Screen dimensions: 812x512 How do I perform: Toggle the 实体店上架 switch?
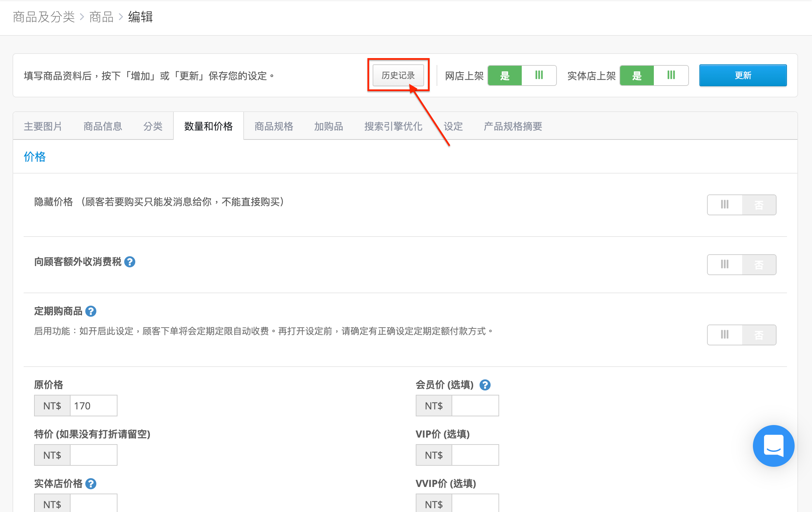654,75
